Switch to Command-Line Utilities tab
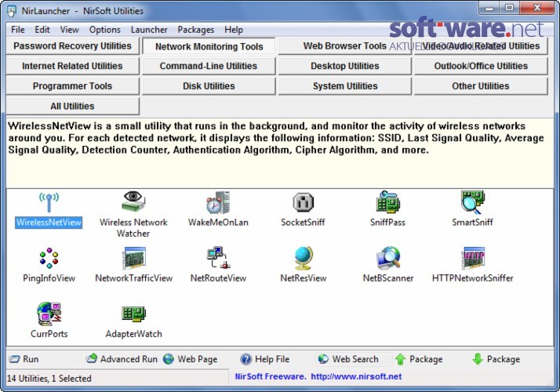 pos(209,66)
